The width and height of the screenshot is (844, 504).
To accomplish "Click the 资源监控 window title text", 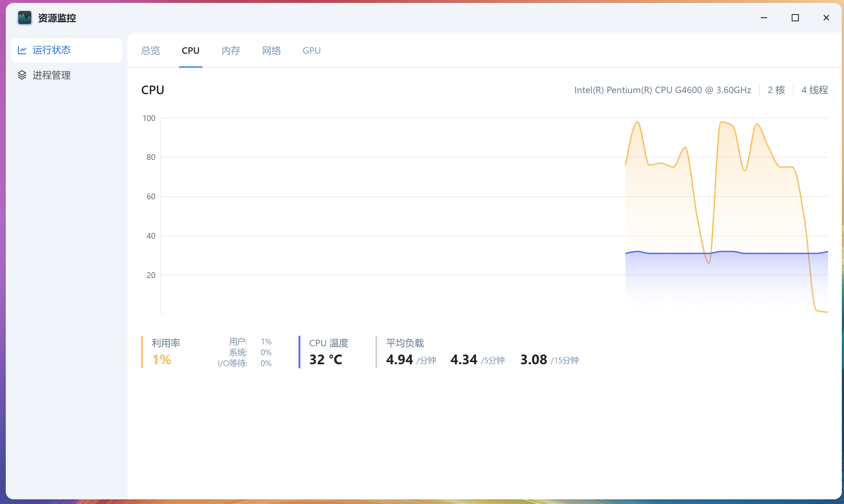I will point(57,18).
